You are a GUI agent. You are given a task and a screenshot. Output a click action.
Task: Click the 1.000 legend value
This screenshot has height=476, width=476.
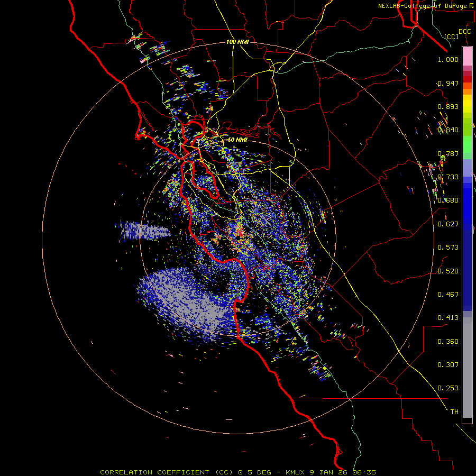[448, 59]
